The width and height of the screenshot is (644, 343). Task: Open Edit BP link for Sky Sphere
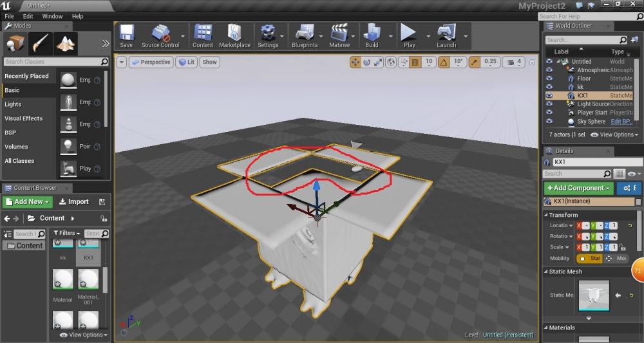(621, 122)
